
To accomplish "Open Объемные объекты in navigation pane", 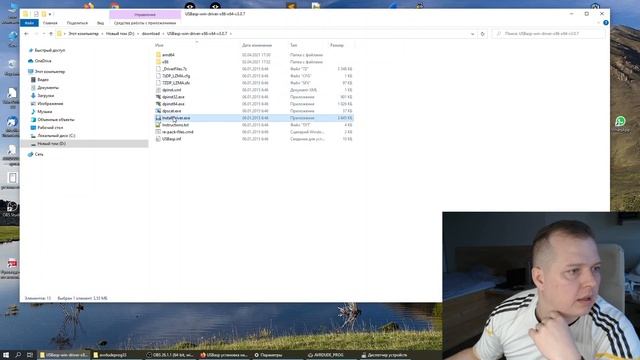I will click(56, 120).
